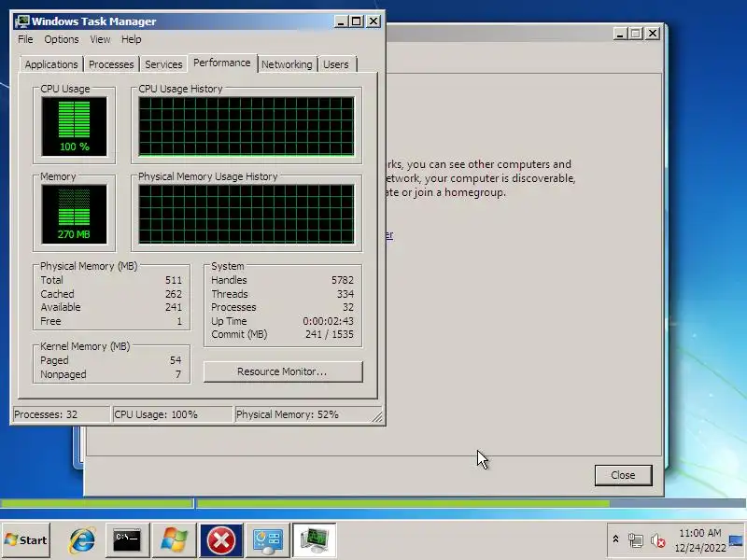Screen dimensions: 747x560
Task: Select the red X error taskbar icon
Action: [x=220, y=540]
